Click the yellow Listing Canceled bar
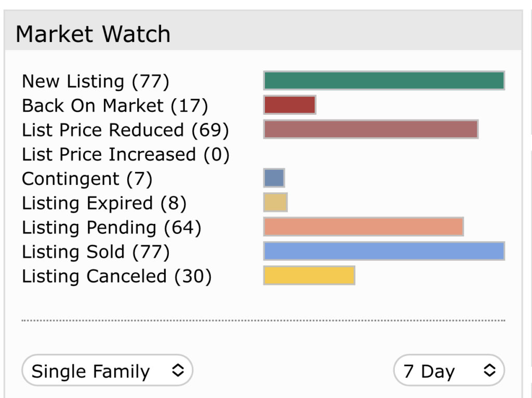Viewport: 532px width, 398px height. (309, 275)
